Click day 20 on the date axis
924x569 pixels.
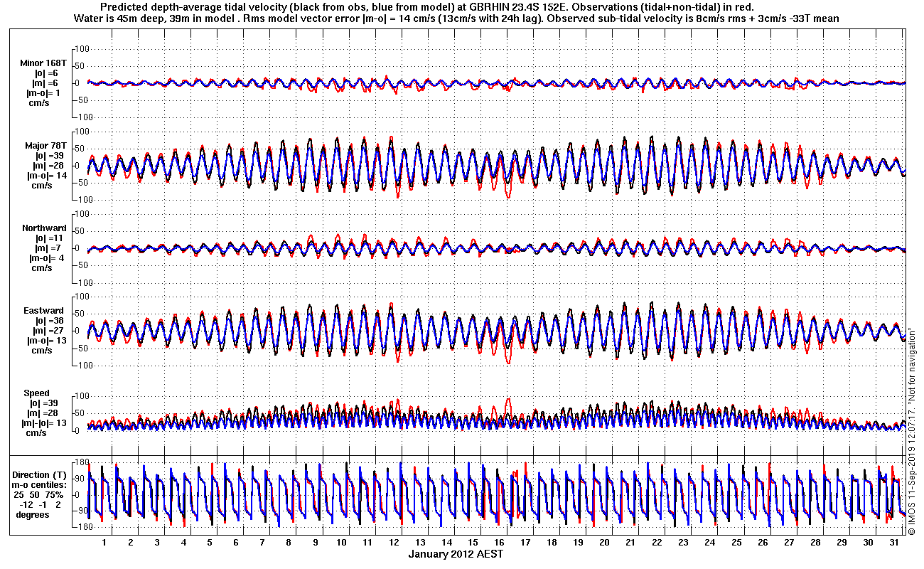[x=604, y=543]
